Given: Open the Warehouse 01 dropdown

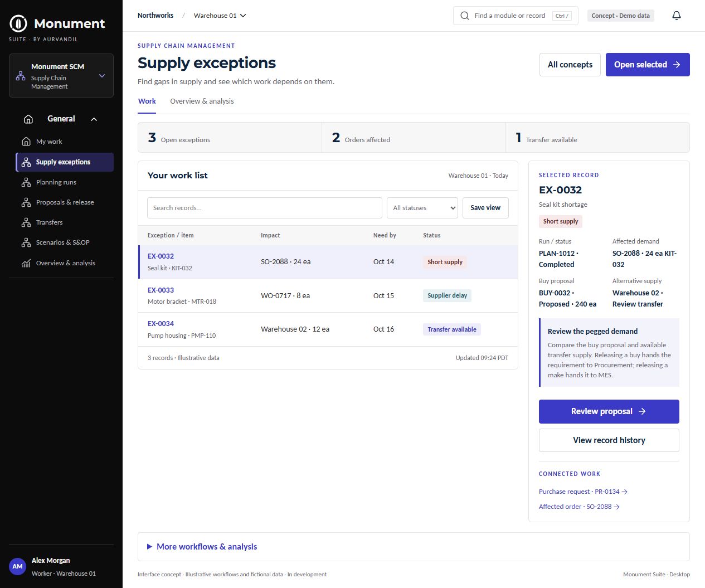Looking at the screenshot, I should coord(220,16).
